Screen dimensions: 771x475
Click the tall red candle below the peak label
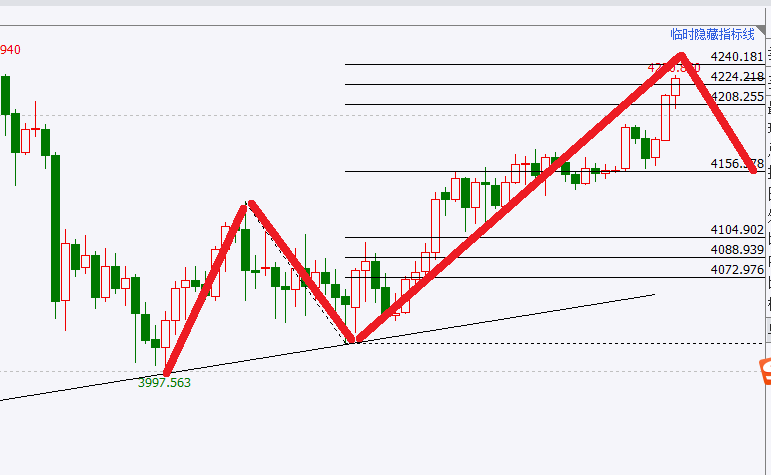coord(665,118)
